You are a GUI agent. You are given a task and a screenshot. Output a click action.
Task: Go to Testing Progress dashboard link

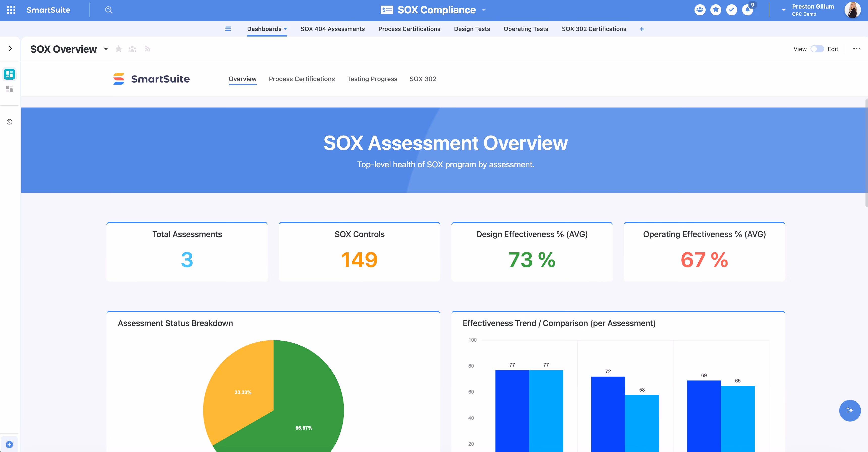pyautogui.click(x=372, y=79)
